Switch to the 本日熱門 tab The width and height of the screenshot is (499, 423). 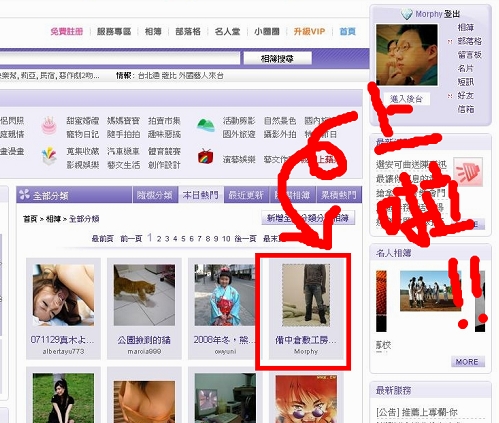click(x=200, y=195)
